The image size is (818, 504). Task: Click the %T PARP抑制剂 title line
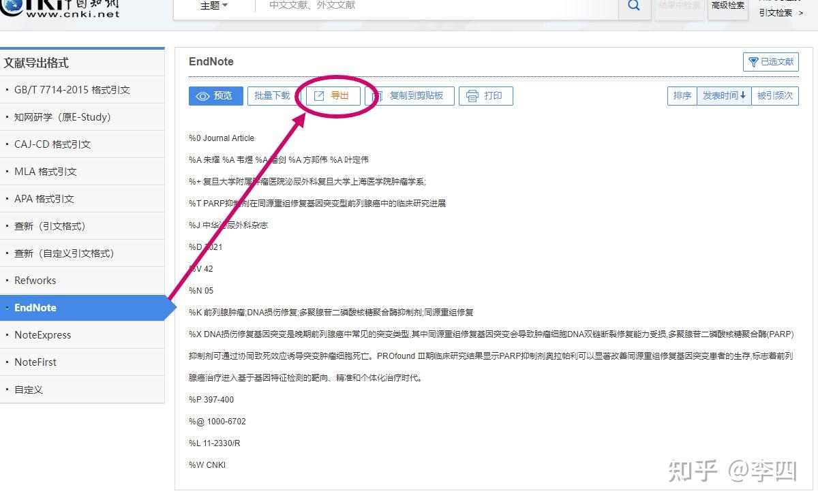tap(317, 204)
